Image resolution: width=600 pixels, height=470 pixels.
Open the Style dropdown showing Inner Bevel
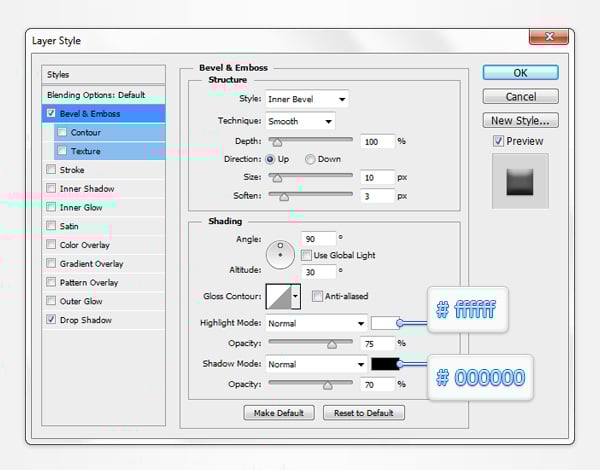[x=306, y=99]
